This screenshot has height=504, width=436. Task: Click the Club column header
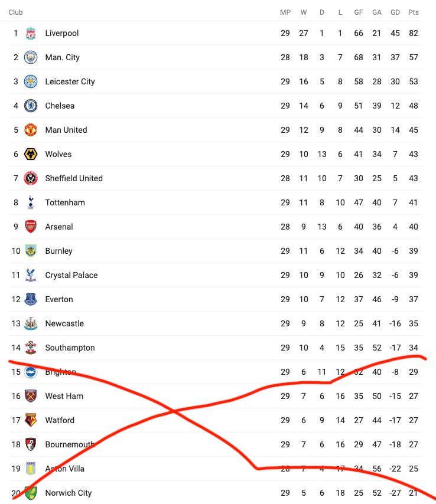click(x=15, y=12)
